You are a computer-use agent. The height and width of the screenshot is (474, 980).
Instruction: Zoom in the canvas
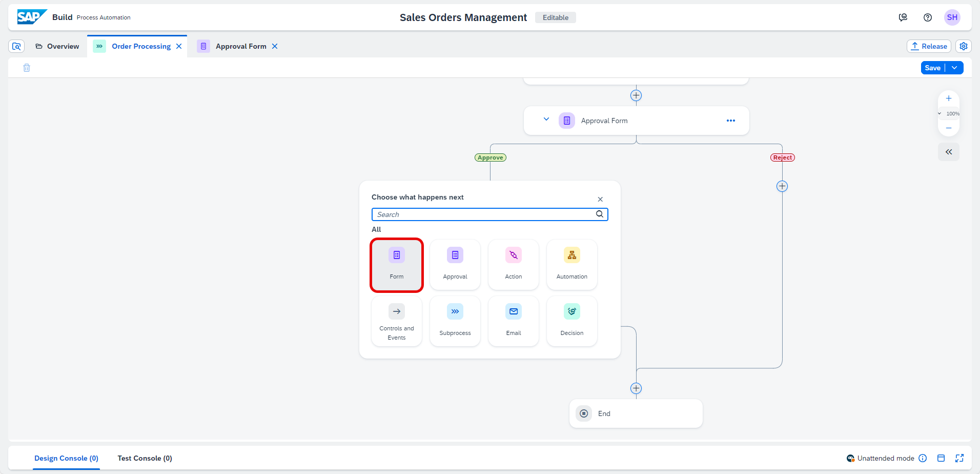949,98
